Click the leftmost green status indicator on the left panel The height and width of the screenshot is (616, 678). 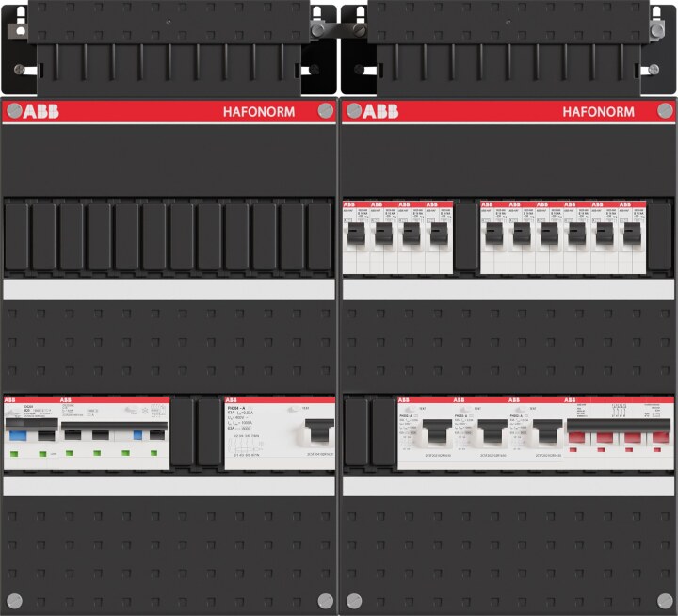[14, 454]
